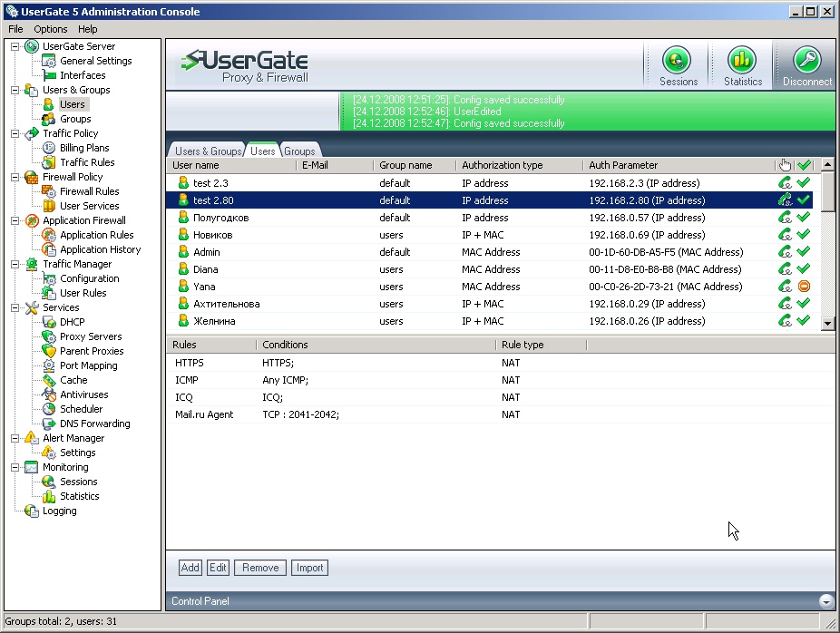Expand the Control Panel bar arrow

pos(825,600)
